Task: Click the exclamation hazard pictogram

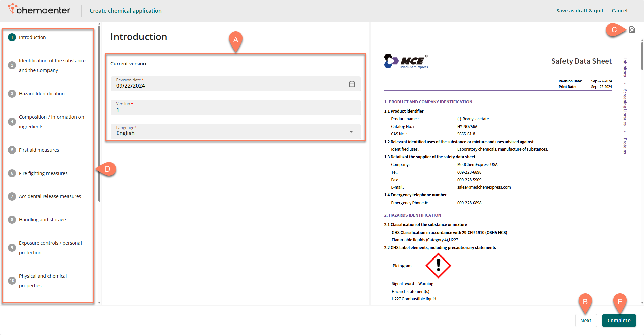Action: coord(438,266)
